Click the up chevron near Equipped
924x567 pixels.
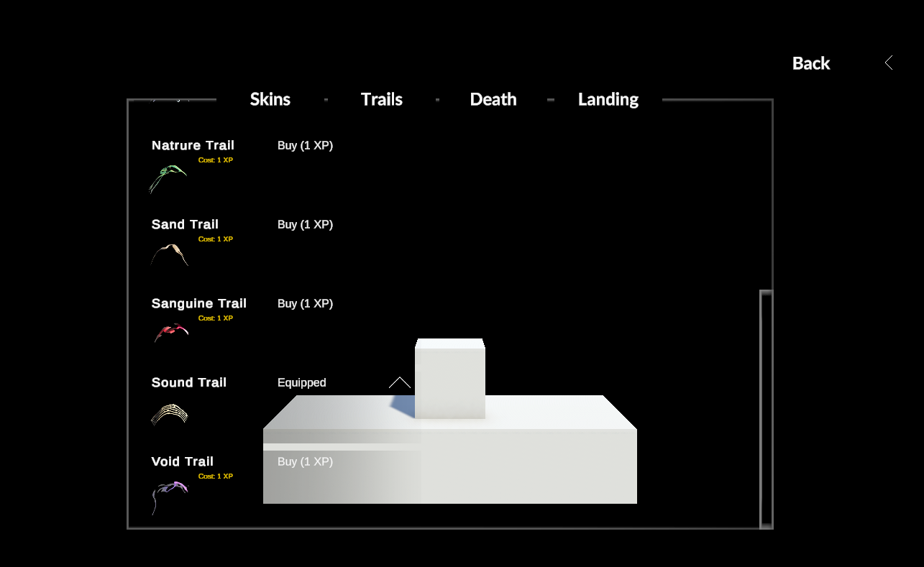click(400, 382)
